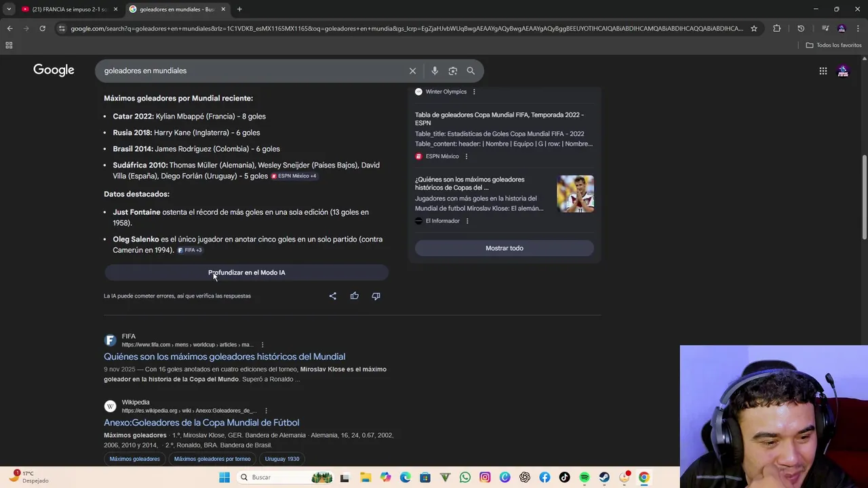Open Facebook from the taskbar
Viewport: 868px width, 488px height.
click(545, 477)
